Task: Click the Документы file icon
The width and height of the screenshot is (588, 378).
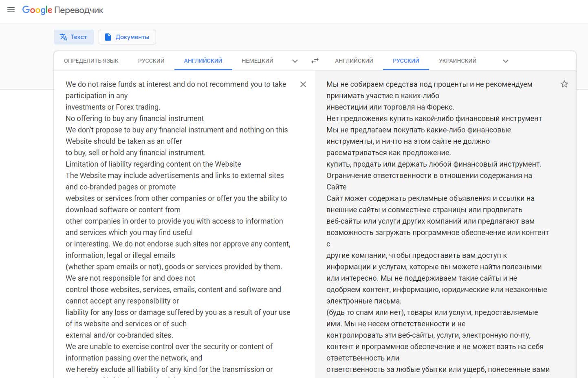Action: coord(108,37)
